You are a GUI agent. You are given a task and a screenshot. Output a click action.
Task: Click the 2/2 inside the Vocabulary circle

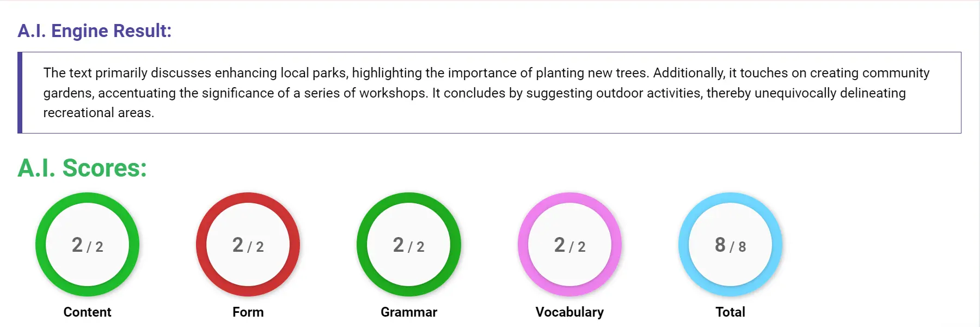click(569, 245)
